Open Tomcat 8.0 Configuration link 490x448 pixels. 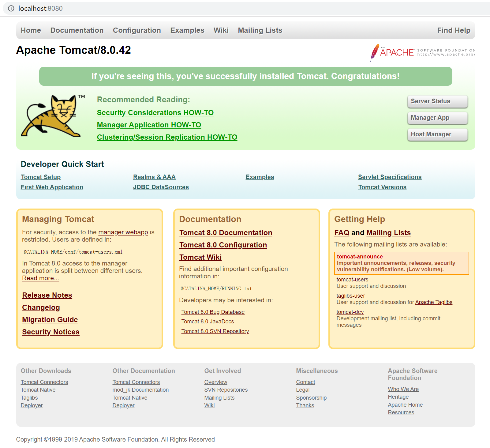coord(223,245)
